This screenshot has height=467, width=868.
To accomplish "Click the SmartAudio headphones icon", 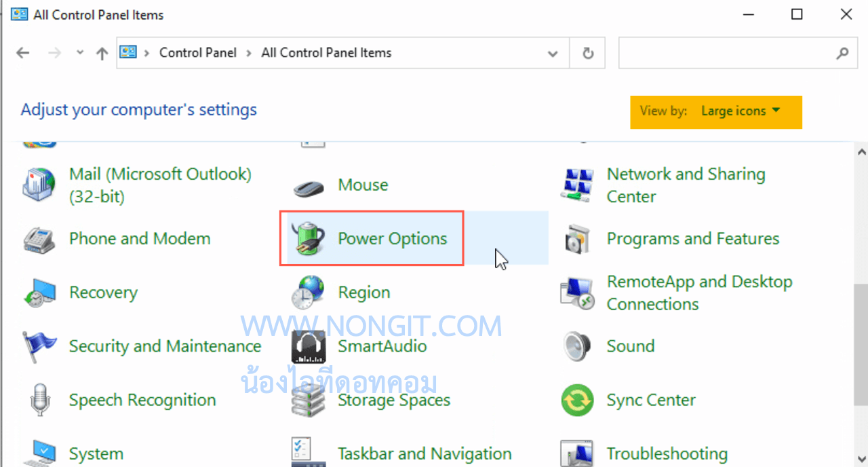I will click(308, 346).
